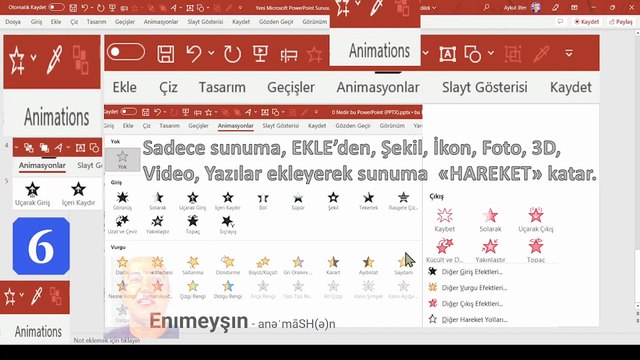The image size is (640, 360).
Task: Click the small Redo icon in title bar
Action: 100,8
